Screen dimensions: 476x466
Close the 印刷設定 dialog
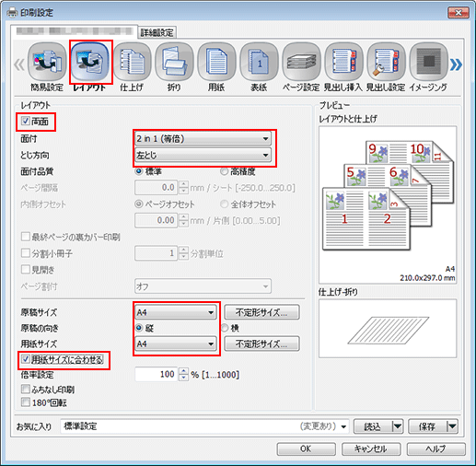pos(459,13)
